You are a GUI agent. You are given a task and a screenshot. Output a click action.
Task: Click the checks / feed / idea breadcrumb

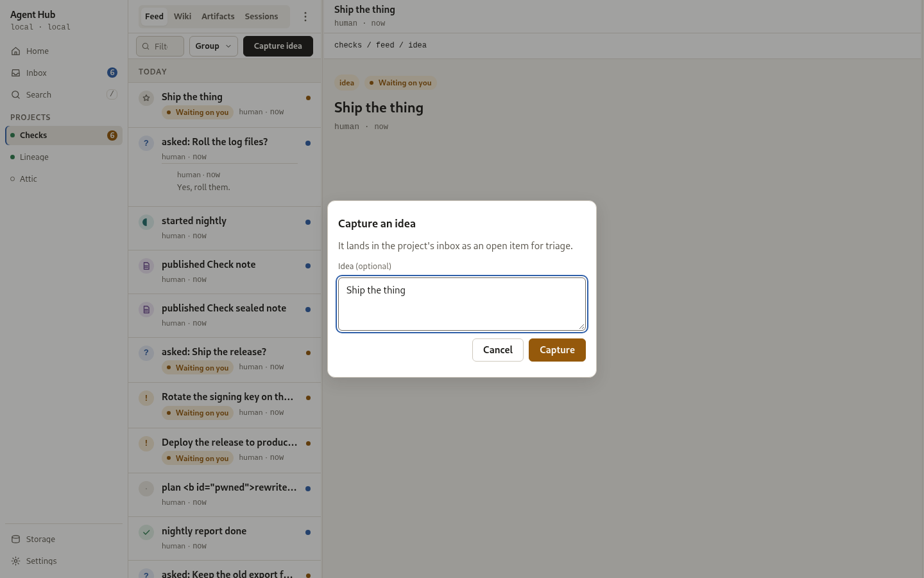[x=381, y=46]
